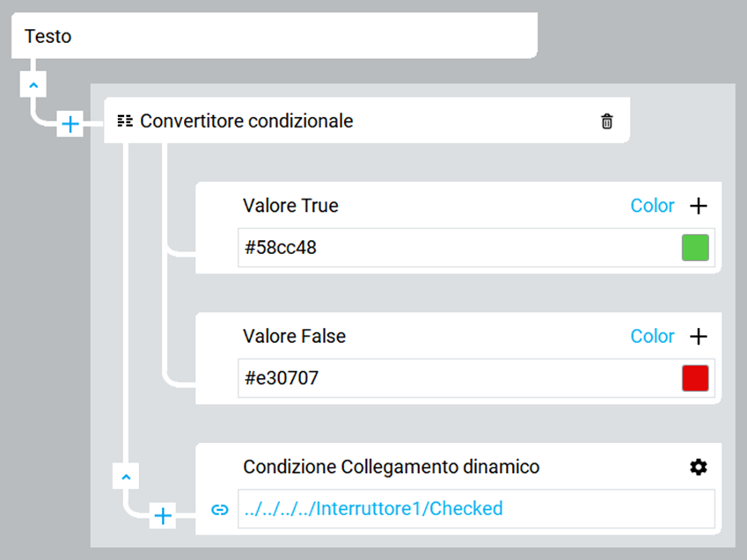Click blue plus before the Condizione link row
The height and width of the screenshot is (560, 747).
click(x=163, y=516)
